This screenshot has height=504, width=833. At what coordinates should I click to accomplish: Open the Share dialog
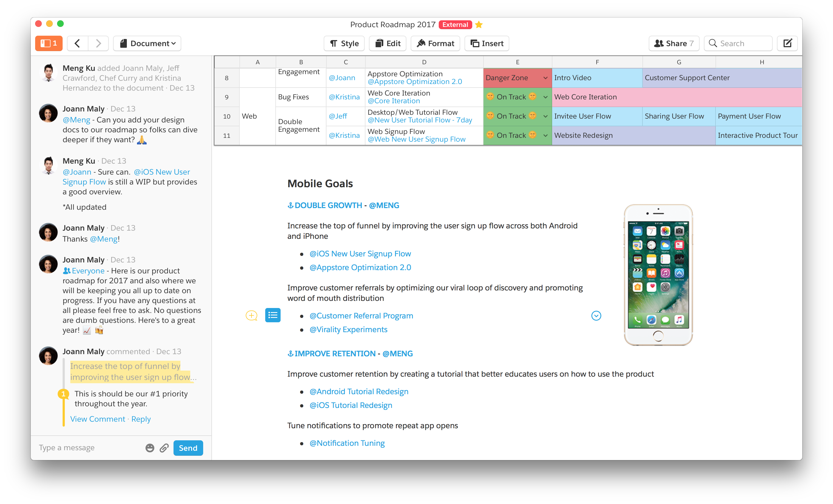pos(674,43)
